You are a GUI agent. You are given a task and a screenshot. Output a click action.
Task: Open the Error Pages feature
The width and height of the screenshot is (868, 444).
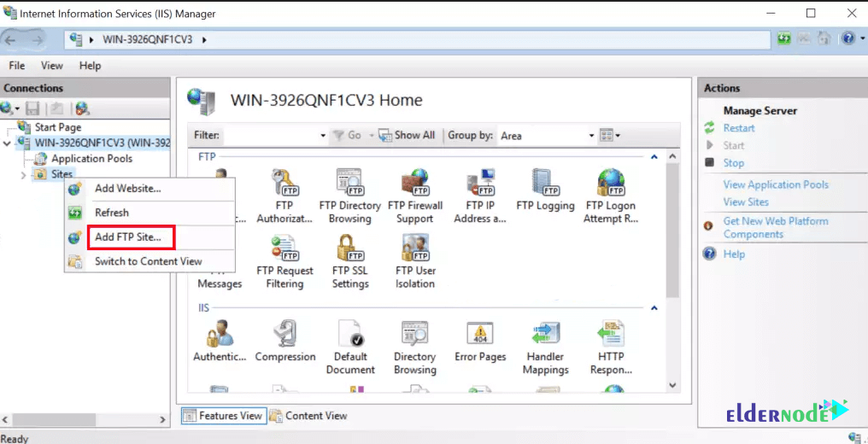click(x=480, y=342)
